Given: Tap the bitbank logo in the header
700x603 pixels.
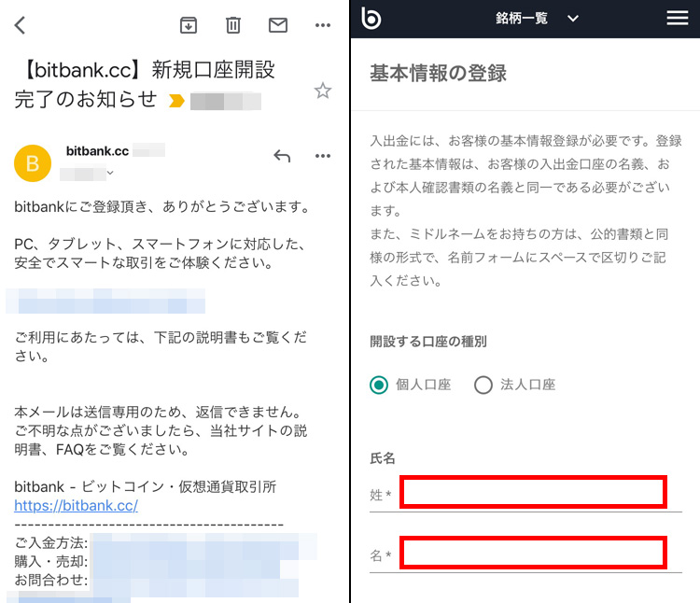Looking at the screenshot, I should tap(371, 19).
